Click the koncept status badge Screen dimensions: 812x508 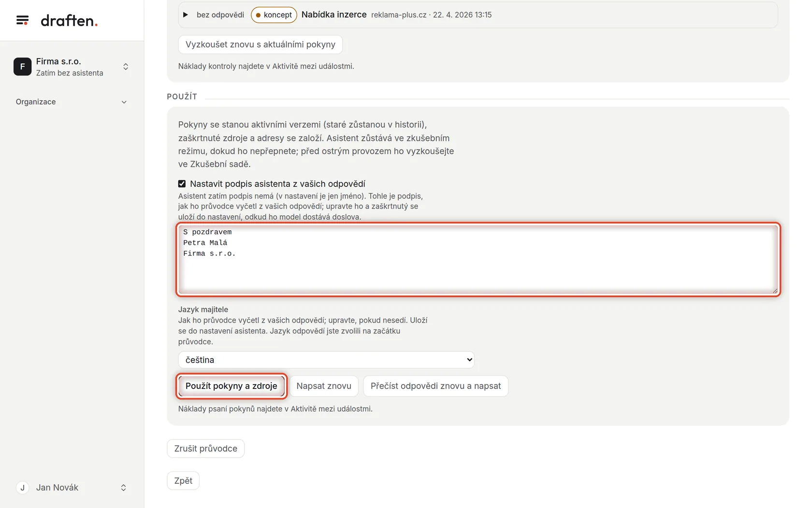click(274, 15)
